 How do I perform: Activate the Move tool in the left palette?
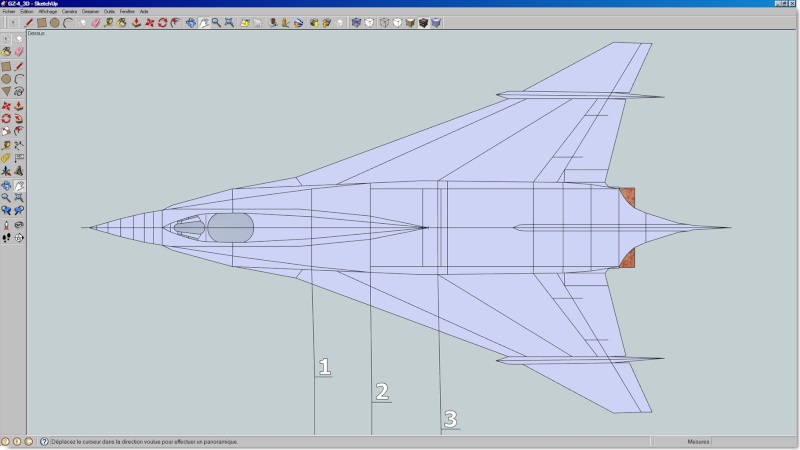click(x=6, y=106)
